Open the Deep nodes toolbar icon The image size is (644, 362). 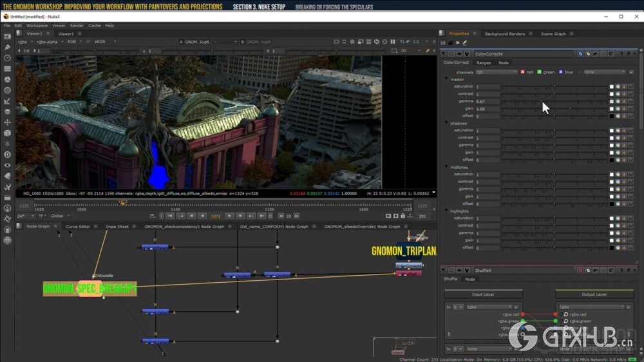pos(7,155)
